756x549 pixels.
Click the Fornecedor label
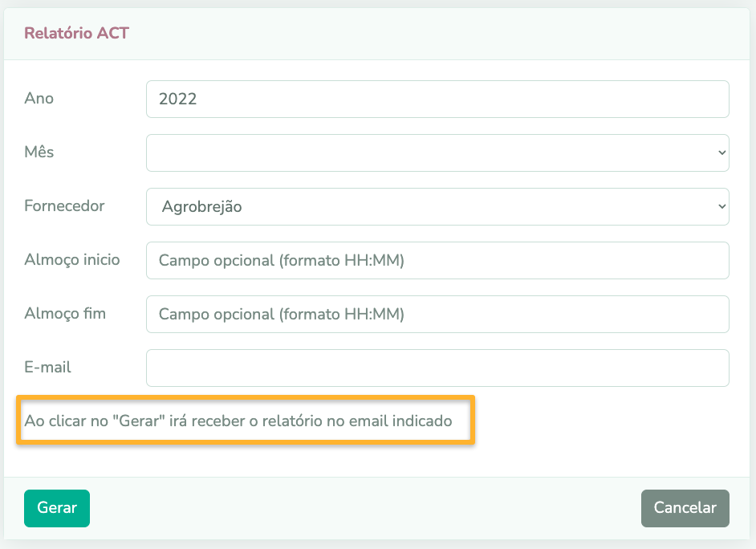coord(64,205)
